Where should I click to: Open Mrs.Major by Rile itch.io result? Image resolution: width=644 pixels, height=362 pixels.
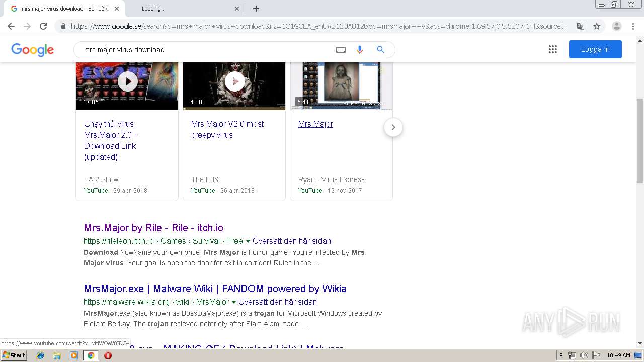coord(153,228)
